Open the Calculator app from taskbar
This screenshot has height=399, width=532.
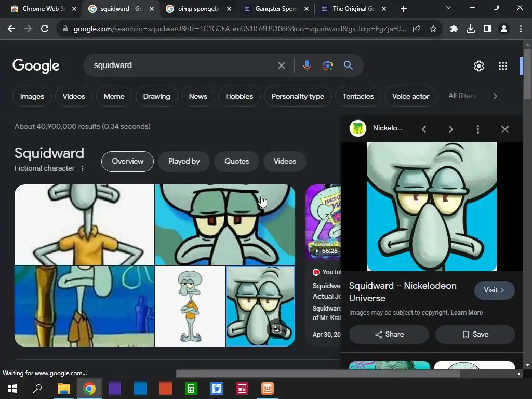[x=191, y=389]
